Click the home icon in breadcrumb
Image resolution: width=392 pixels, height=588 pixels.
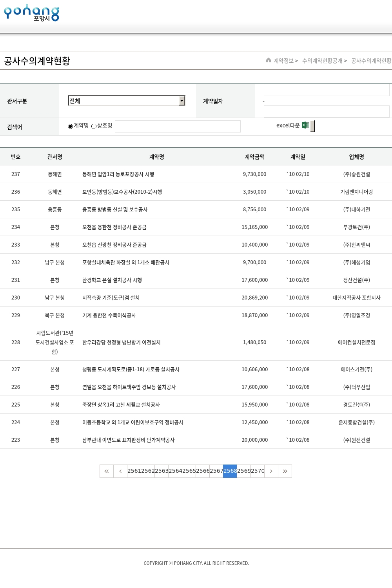pos(269,60)
